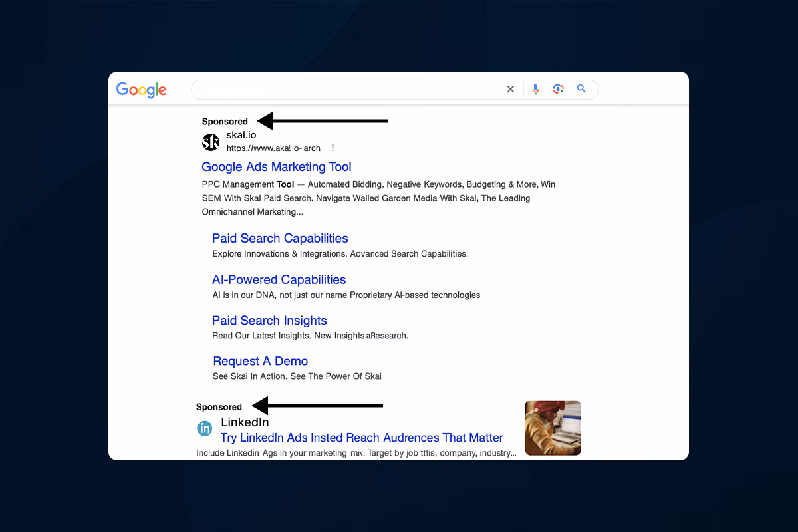Click the PPC Management Tool description text
The image size is (798, 532).
(x=378, y=198)
